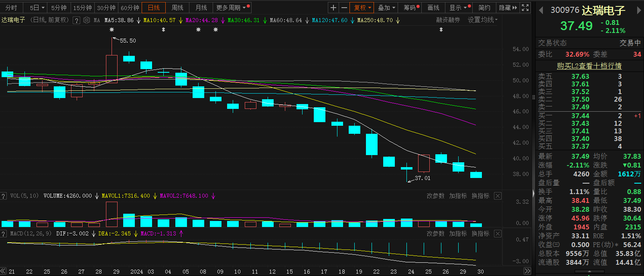The image size is (644, 276).
Task: Open the 筹码 chip distribution panel
Action: (411, 8)
